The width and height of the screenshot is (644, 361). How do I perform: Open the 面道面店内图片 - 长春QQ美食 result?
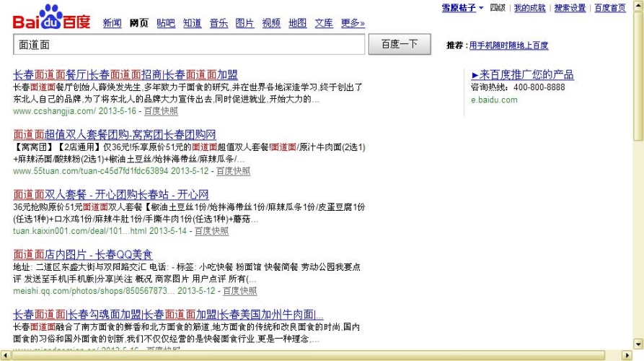click(82, 254)
